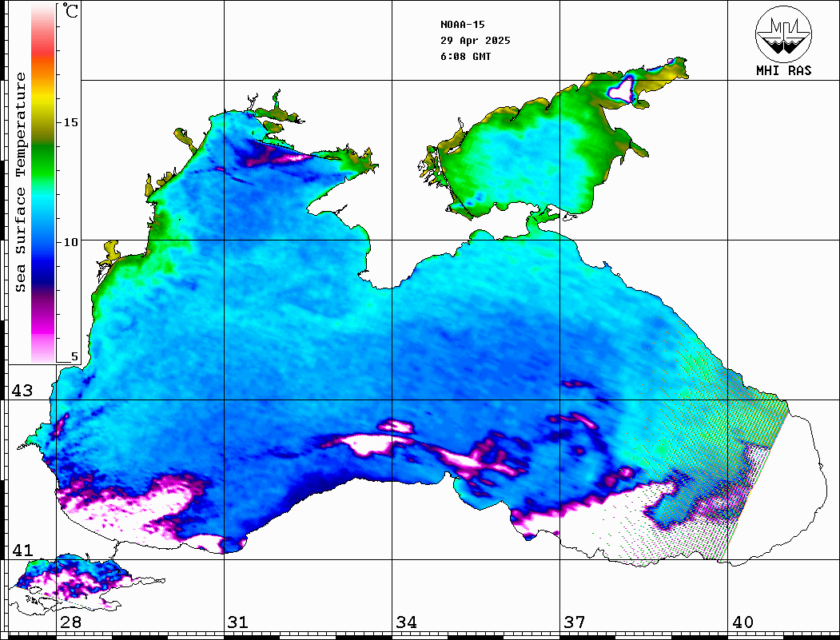Click the '°C' unit label
This screenshot has height=640, width=840.
click(70, 10)
